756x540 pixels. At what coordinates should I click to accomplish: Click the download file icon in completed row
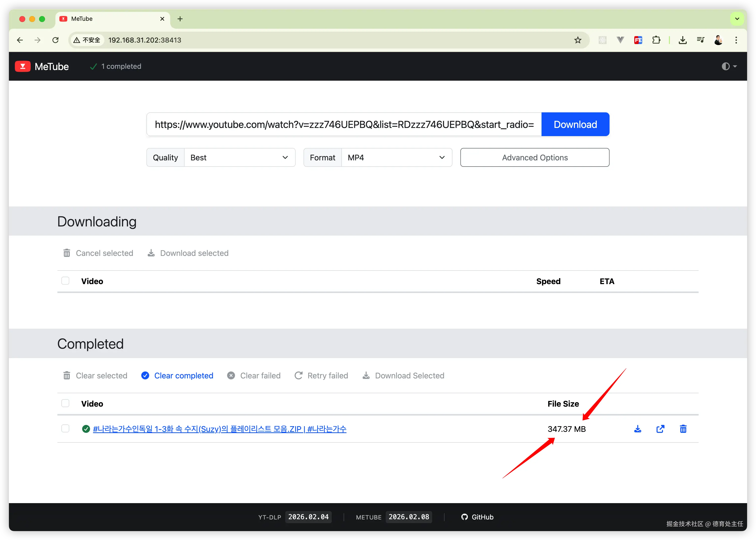[637, 429]
